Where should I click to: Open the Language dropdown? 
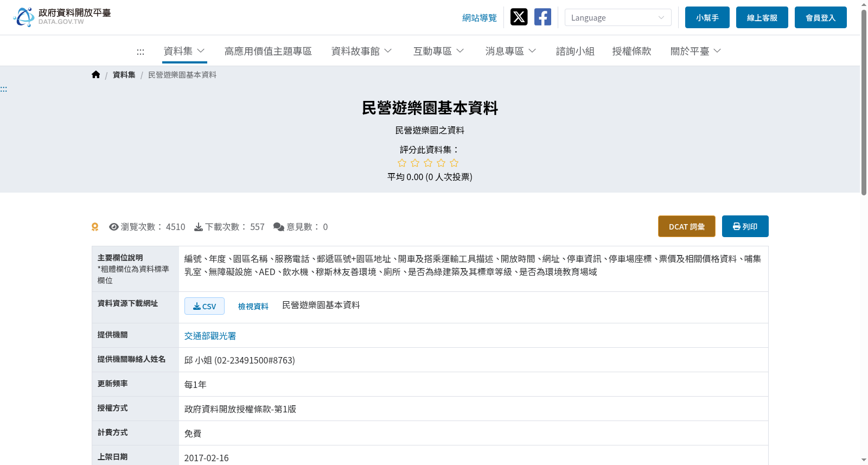point(618,17)
